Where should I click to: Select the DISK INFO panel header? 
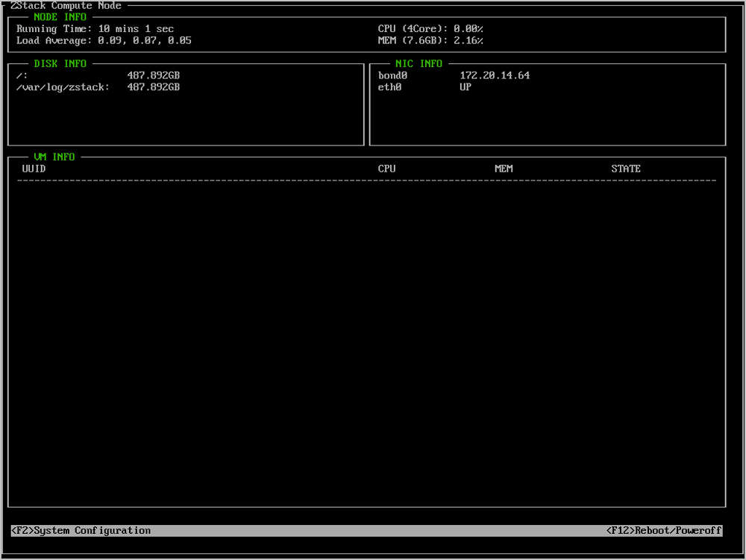tap(60, 64)
